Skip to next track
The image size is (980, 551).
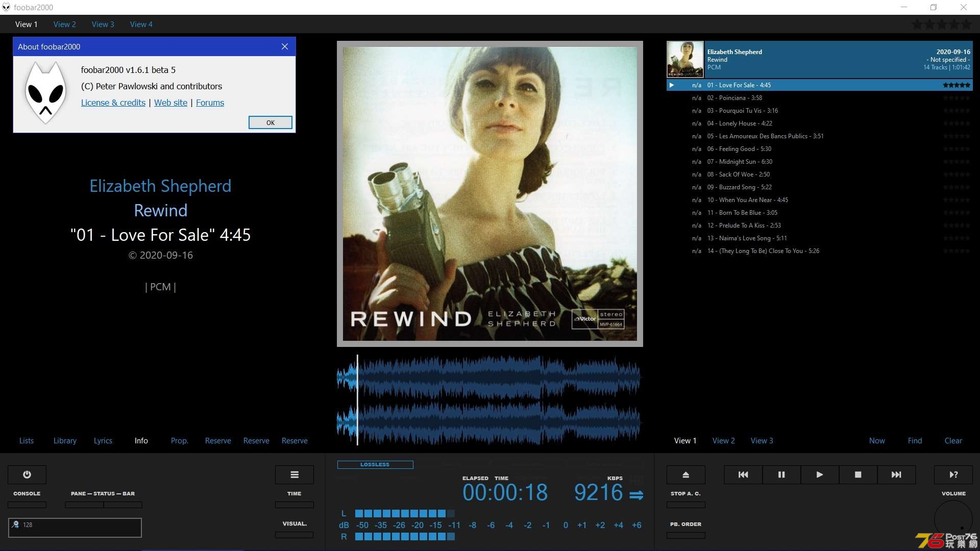point(896,474)
